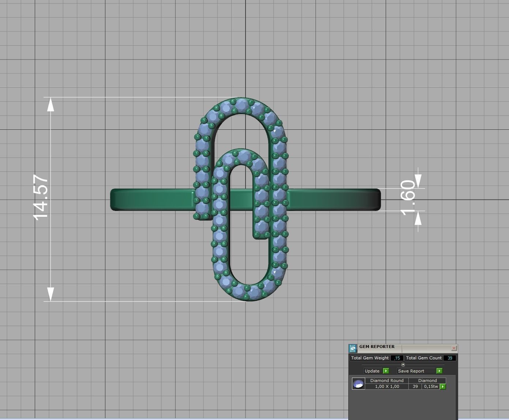Click the Diamond cut column header
This screenshot has height=420, width=509.
pos(427,380)
